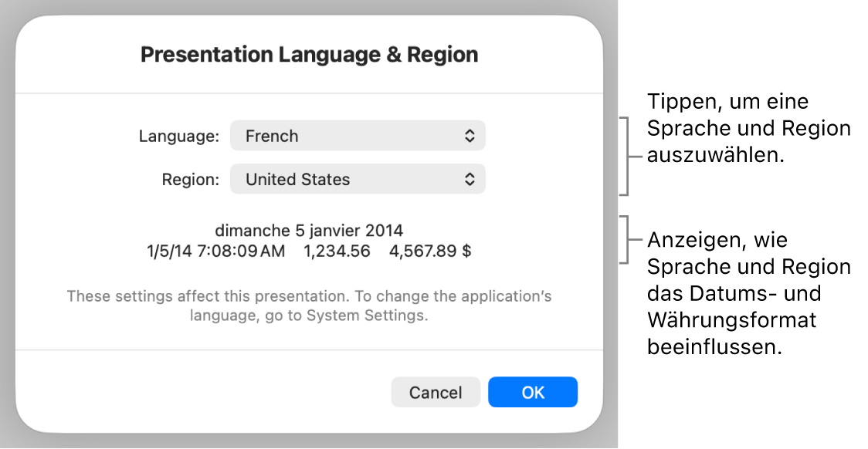Click the "1/5/14 7:08:09 AM" time sample
868x449 pixels.
click(x=216, y=251)
